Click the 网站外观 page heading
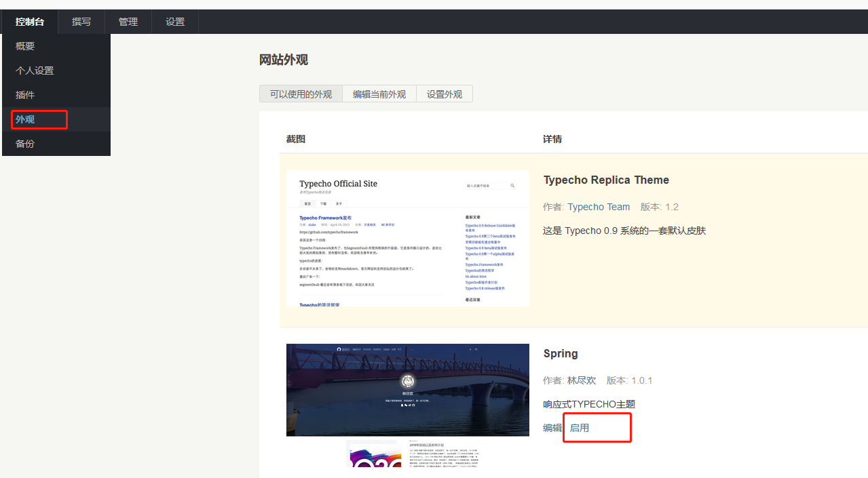Screen dimensions: 868x478 [284, 60]
